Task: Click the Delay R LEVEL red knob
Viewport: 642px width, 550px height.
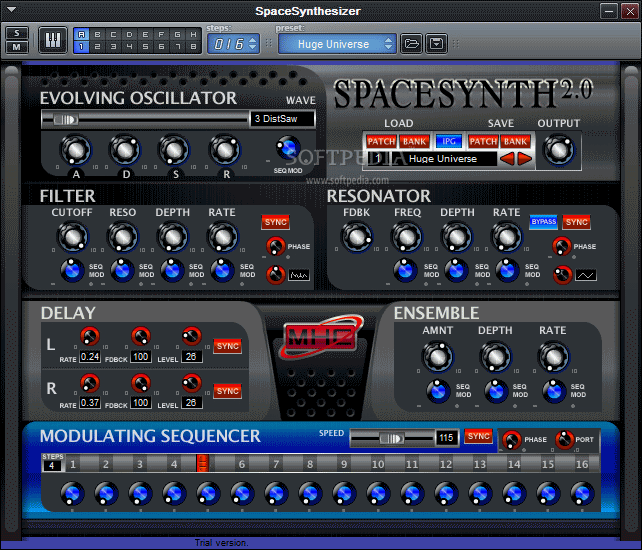Action: (x=191, y=383)
